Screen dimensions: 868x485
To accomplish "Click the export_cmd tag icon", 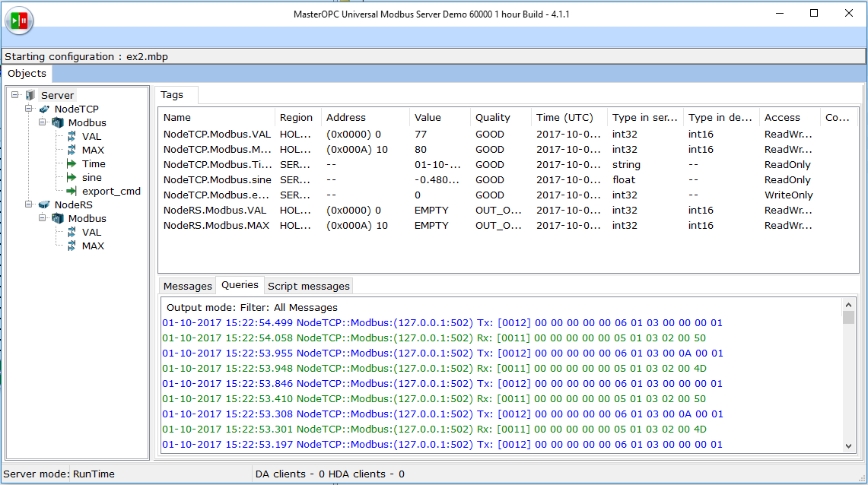I will [x=72, y=192].
